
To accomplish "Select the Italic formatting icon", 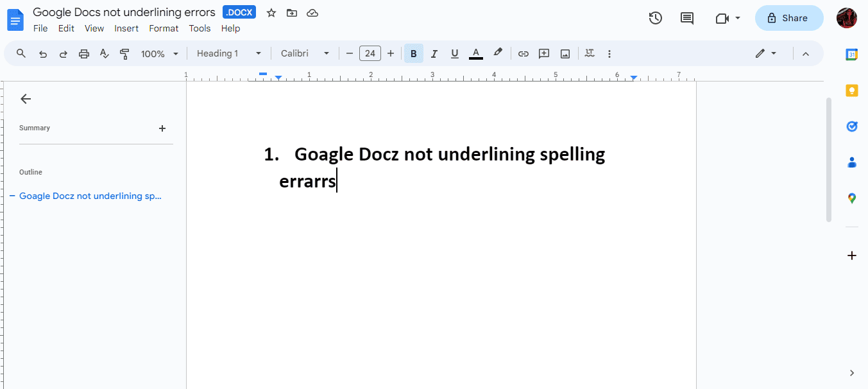I will (434, 53).
